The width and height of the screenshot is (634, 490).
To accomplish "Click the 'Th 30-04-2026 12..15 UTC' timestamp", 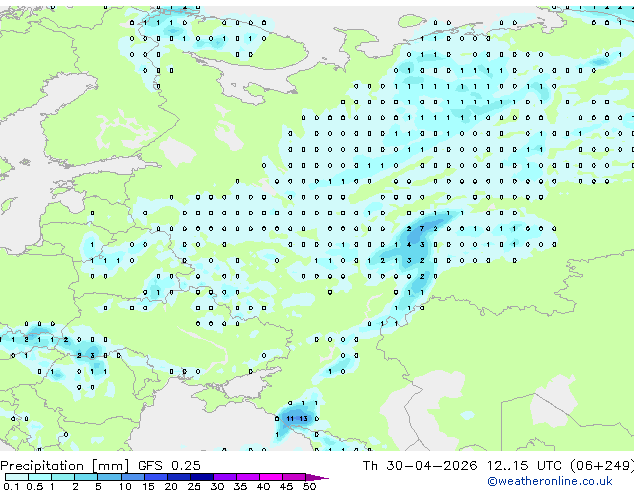I will (462, 466).
